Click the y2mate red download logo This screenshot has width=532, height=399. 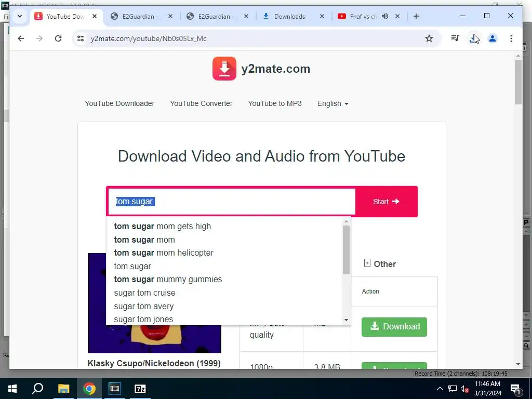point(224,69)
